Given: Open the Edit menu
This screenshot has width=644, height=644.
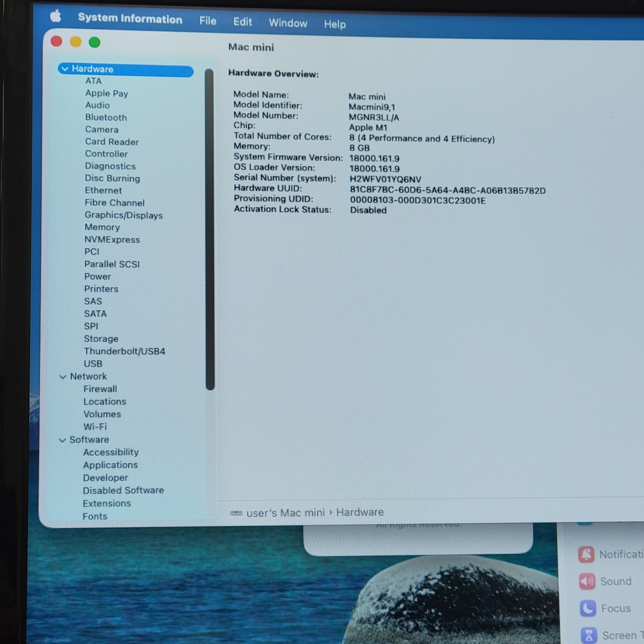Looking at the screenshot, I should [x=242, y=22].
